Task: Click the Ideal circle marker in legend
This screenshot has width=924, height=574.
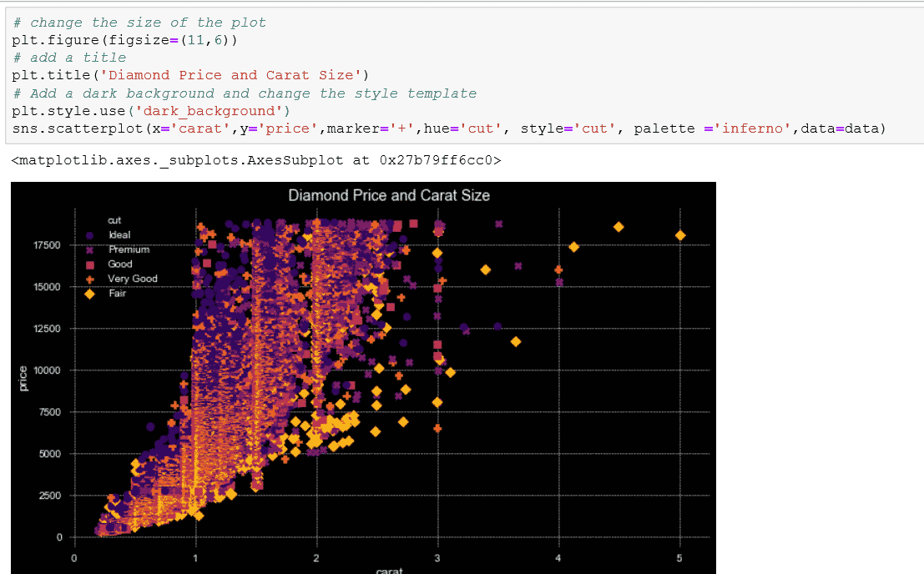Action: click(x=90, y=235)
